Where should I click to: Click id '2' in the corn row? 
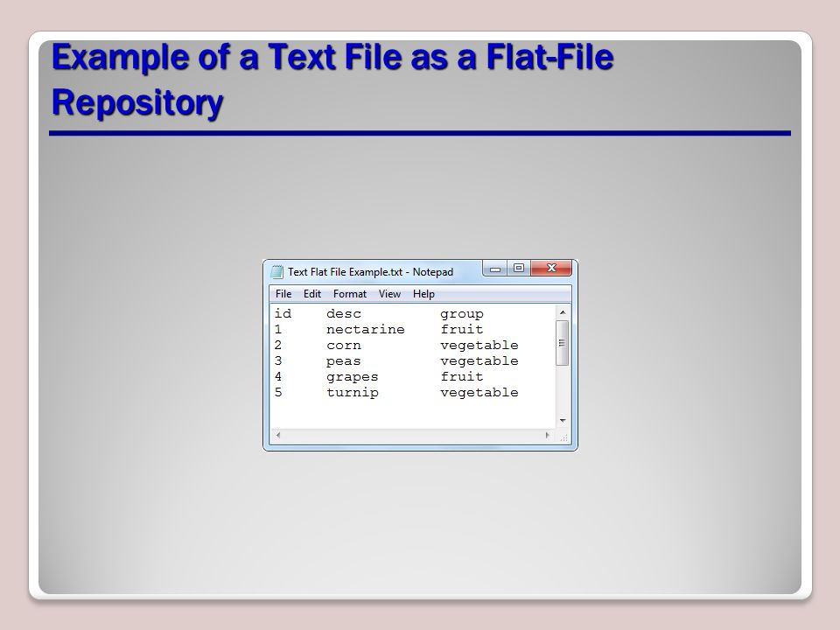pos(278,345)
